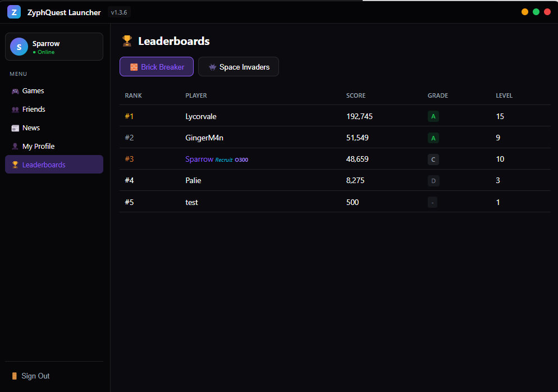Select the trophy icon next to Leaderboards
Viewport: 558px width, 392px height.
tap(14, 164)
